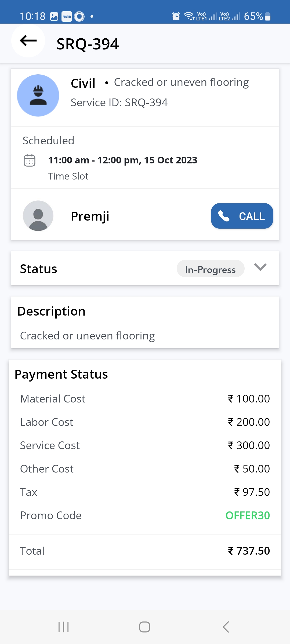Tap the Wi-Fi signal icon
The height and width of the screenshot is (644, 290).
pyautogui.click(x=189, y=16)
